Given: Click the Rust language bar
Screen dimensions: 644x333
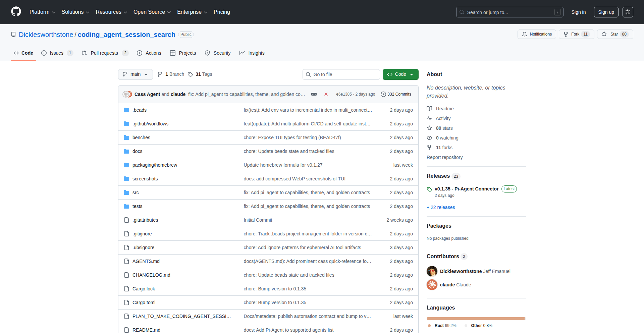Looking at the screenshot, I should pyautogui.click(x=475, y=319).
